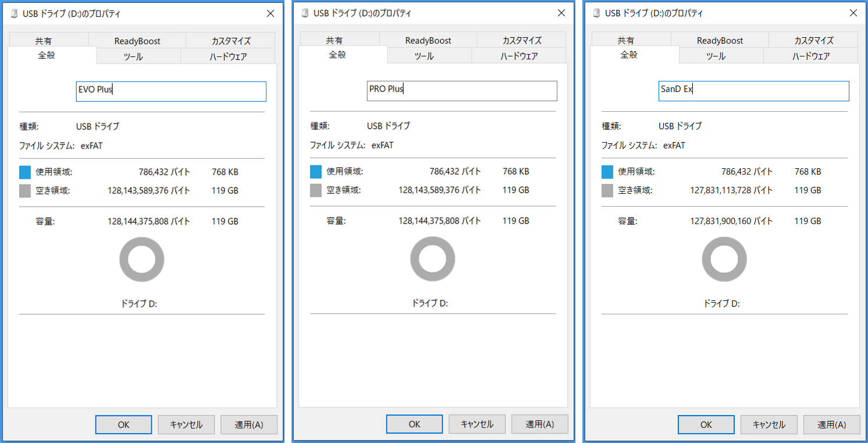868x443 pixels.
Task: Switch to ハードウェア tab in SanD Ex window
Action: (811, 56)
